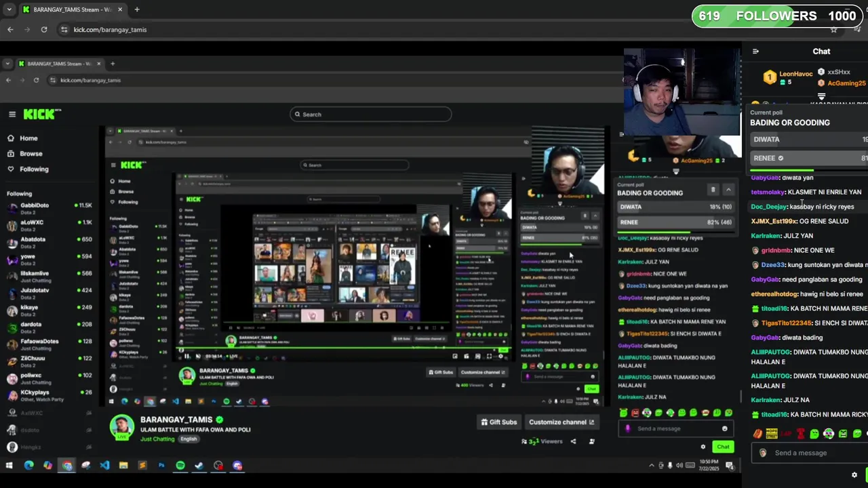Open chat settings gear under the rightmost chat panel
Image resolution: width=868 pixels, height=488 pixels.
(x=854, y=475)
